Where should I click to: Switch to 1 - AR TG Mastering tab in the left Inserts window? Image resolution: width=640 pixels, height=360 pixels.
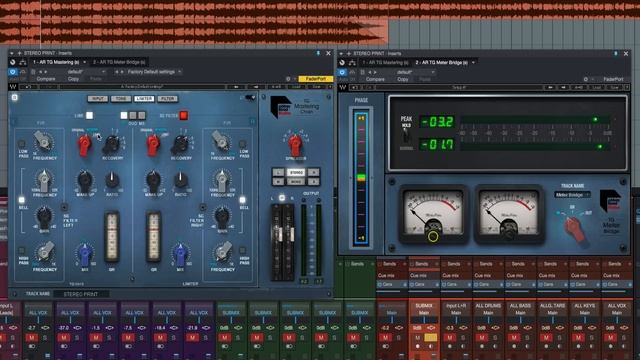[56, 62]
